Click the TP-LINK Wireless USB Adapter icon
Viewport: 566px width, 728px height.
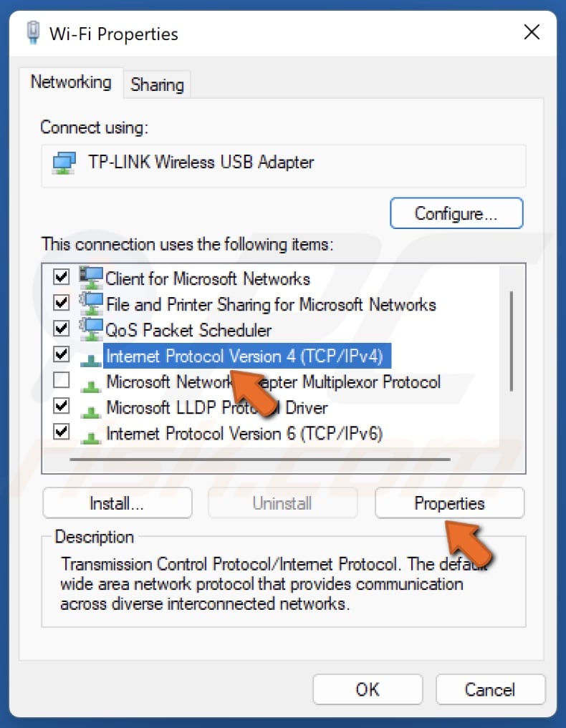pyautogui.click(x=63, y=162)
